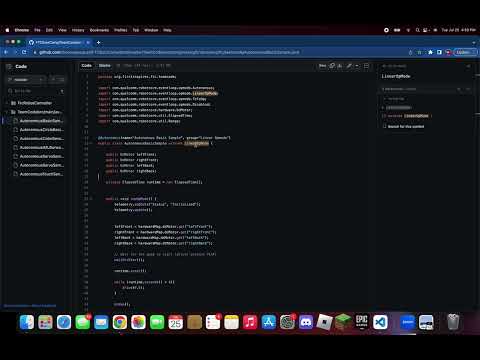The height and width of the screenshot is (360, 480).
Task: Open the branch selector dropdown
Action: click(27, 79)
